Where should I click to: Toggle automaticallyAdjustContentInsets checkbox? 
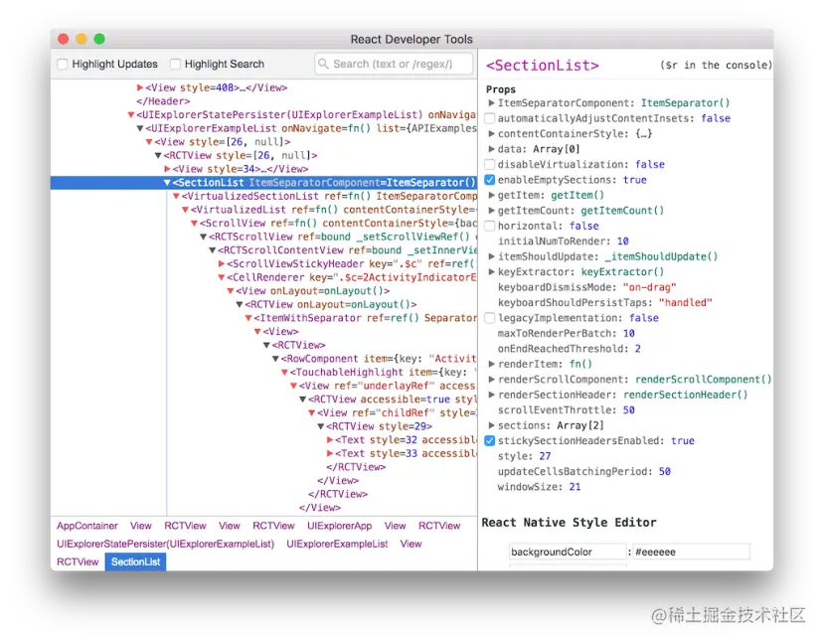coord(490,118)
